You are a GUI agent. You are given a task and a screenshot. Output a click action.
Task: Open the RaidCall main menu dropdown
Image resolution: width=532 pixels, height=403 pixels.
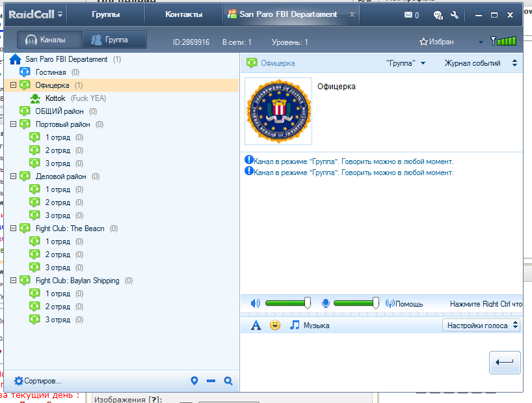coord(36,14)
